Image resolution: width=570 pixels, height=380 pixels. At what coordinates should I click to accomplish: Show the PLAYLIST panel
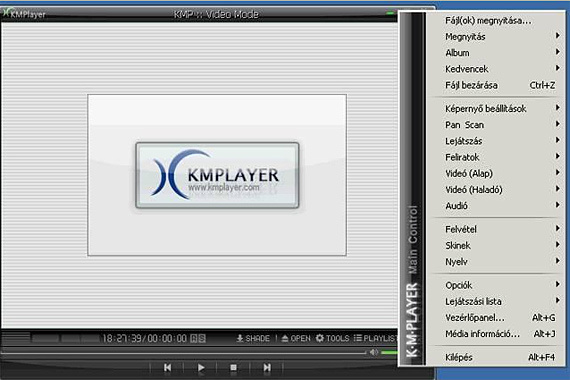pyautogui.click(x=376, y=338)
